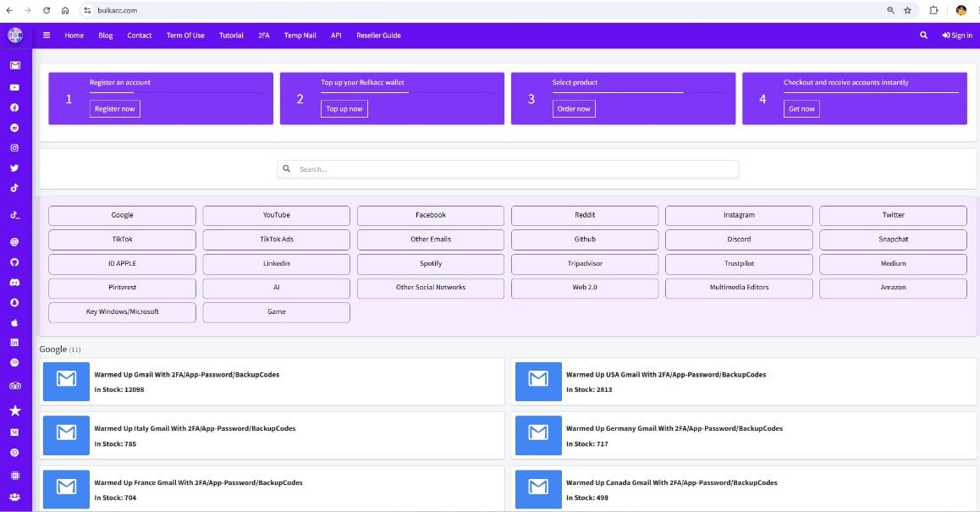Focus the product Search field
The height and width of the screenshot is (512, 980).
coord(508,168)
